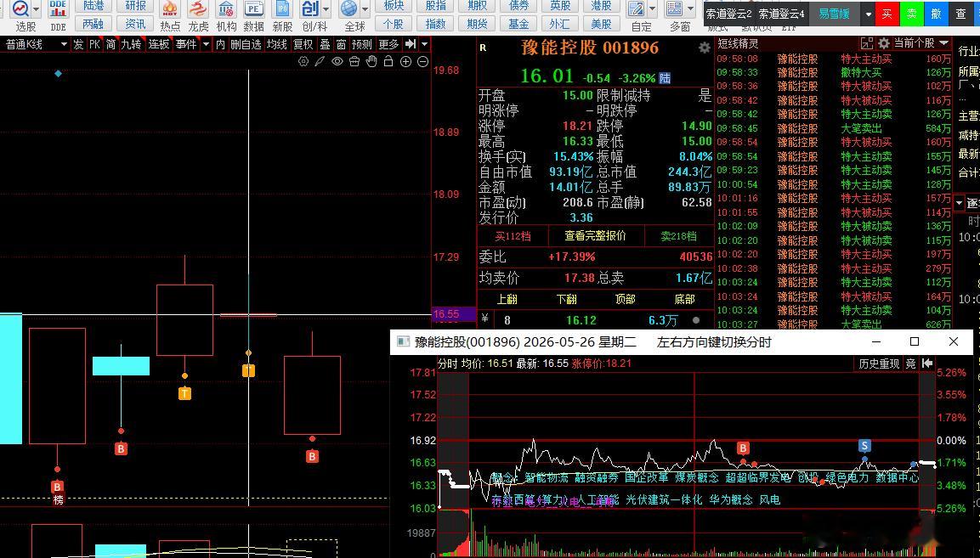Click the red 买 buy button
Image resolution: width=980 pixels, height=558 pixels.
coord(887,14)
